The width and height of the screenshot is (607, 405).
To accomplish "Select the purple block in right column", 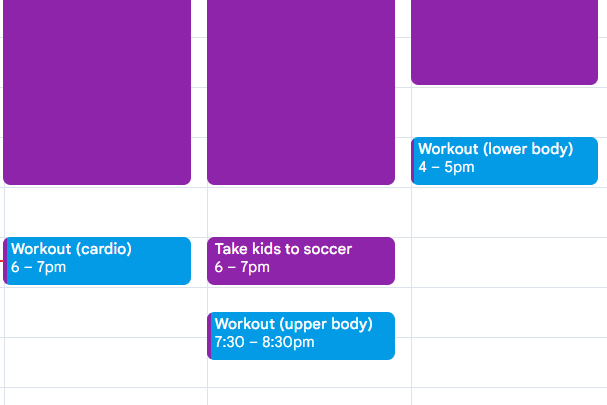I will point(504,40).
